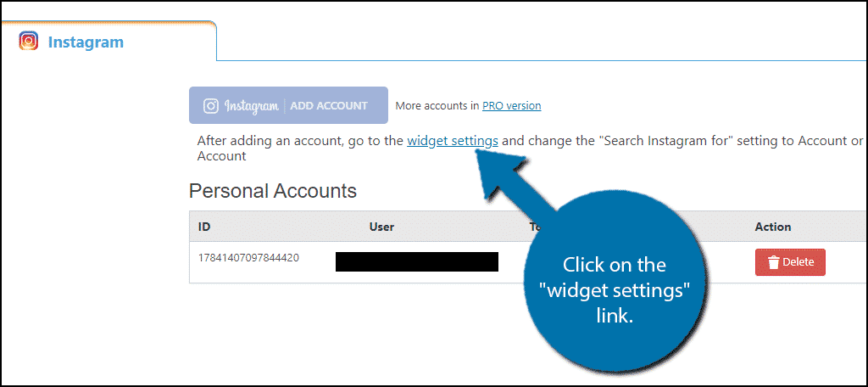Select the ADD ACCOUNT text on the button
Viewport: 868px width, 387px height.
coord(329,105)
